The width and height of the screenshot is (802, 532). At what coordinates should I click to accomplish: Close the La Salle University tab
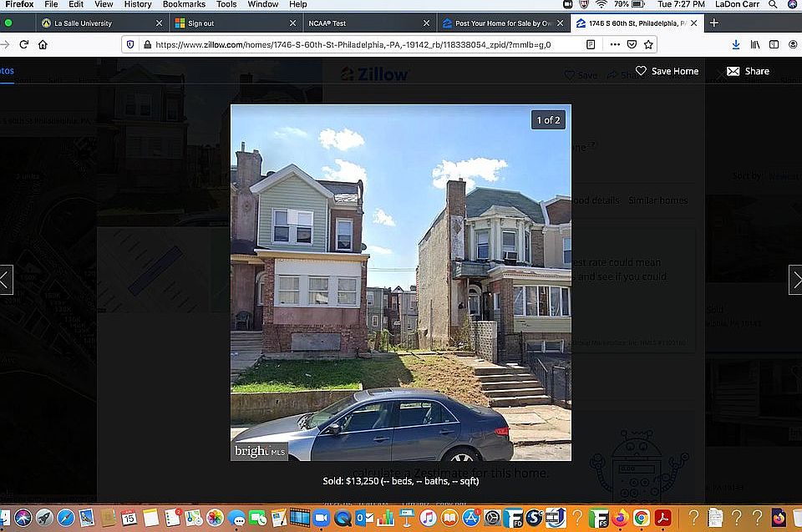point(159,23)
